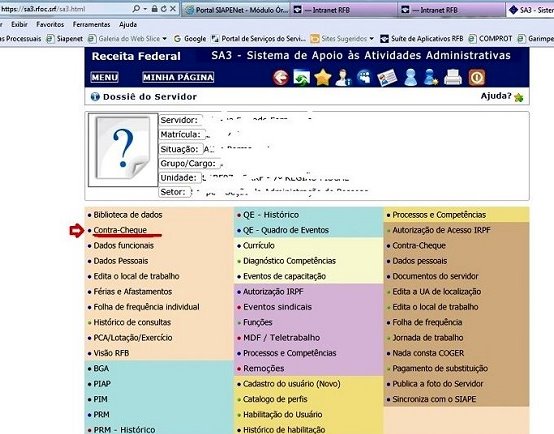Click the businessman with info badge icon

point(343,77)
